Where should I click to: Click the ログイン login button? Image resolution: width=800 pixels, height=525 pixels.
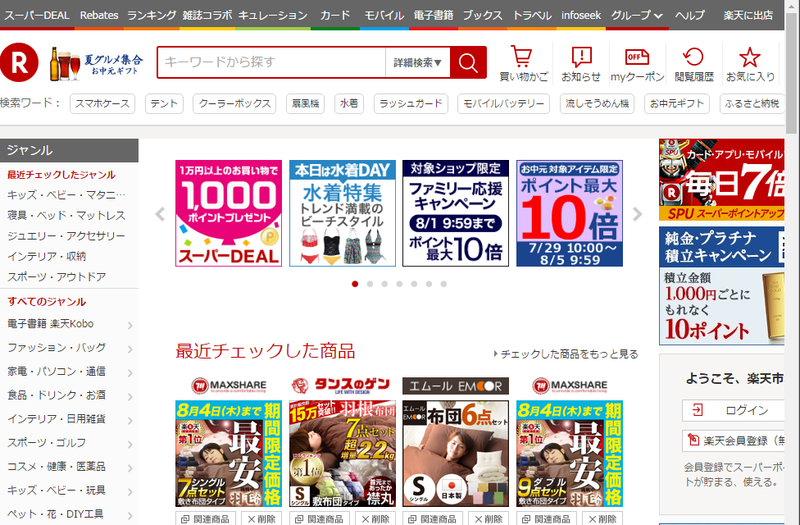[733, 410]
